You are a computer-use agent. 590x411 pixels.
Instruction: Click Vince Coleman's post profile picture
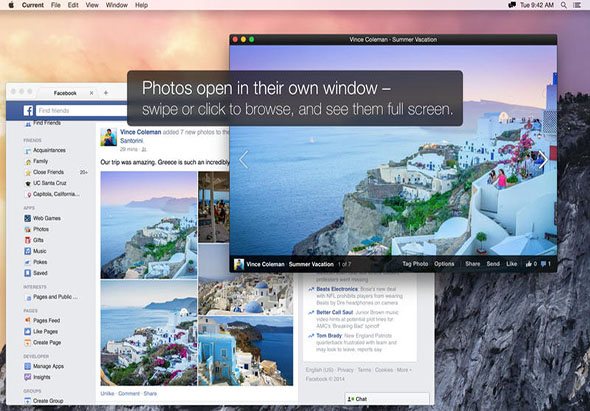point(109,137)
